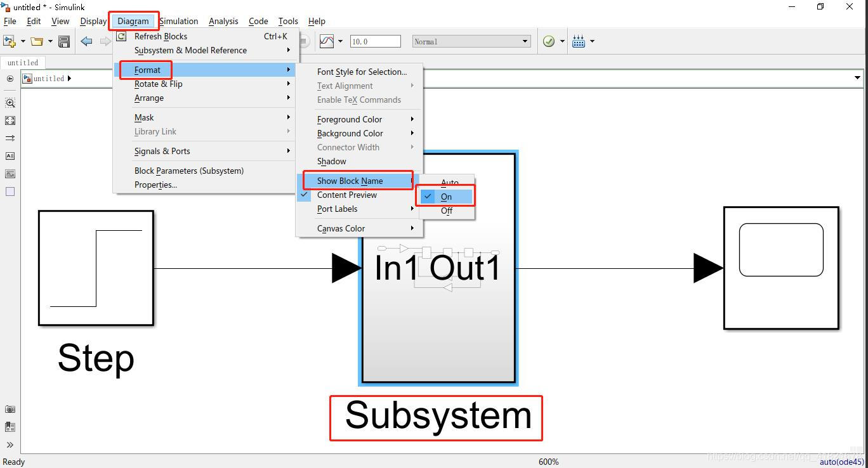Image resolution: width=868 pixels, height=468 pixels.
Task: Open the View menu
Action: point(60,21)
